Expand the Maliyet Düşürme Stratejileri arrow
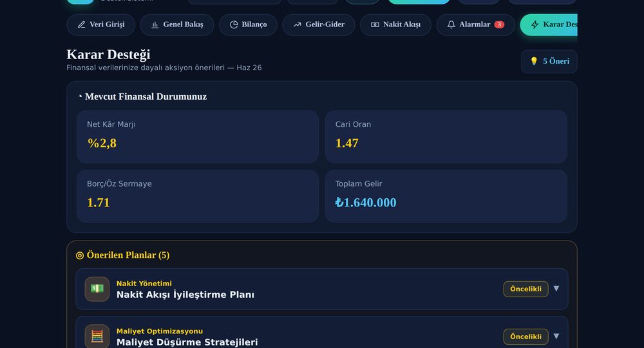 [556, 336]
